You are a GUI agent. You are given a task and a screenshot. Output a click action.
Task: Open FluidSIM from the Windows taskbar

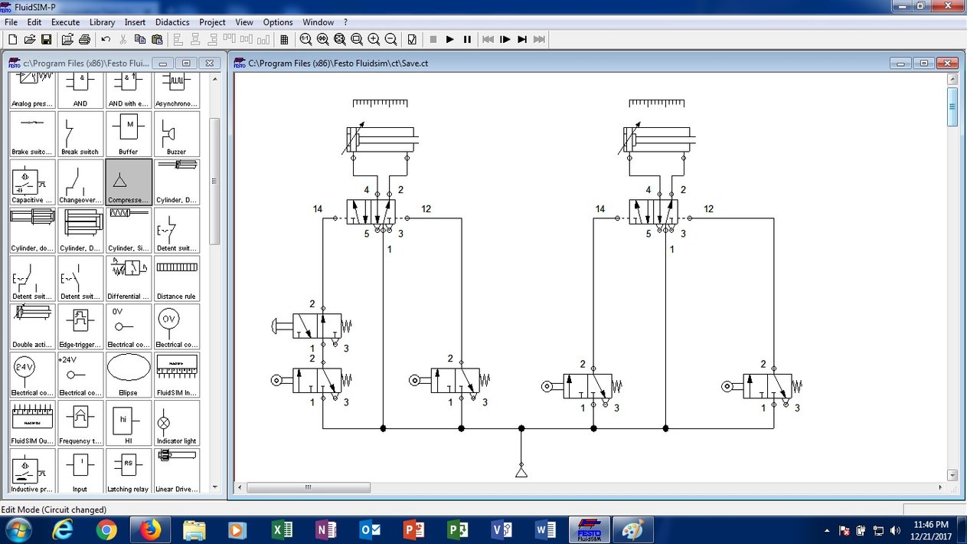click(x=590, y=529)
